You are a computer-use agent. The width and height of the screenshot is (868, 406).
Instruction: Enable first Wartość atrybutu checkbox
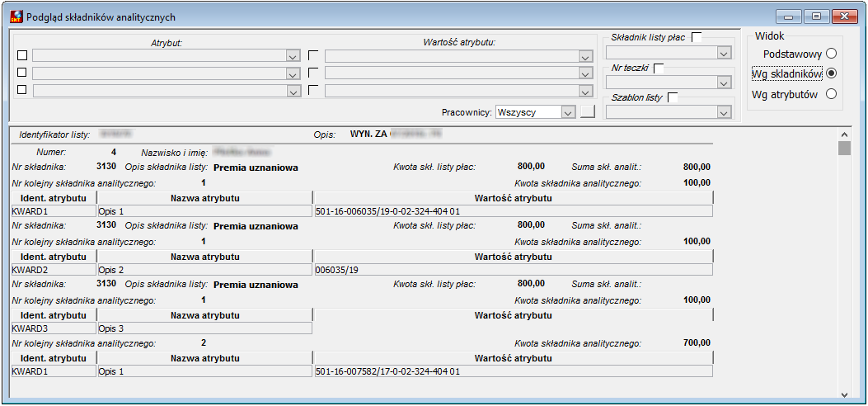(313, 55)
